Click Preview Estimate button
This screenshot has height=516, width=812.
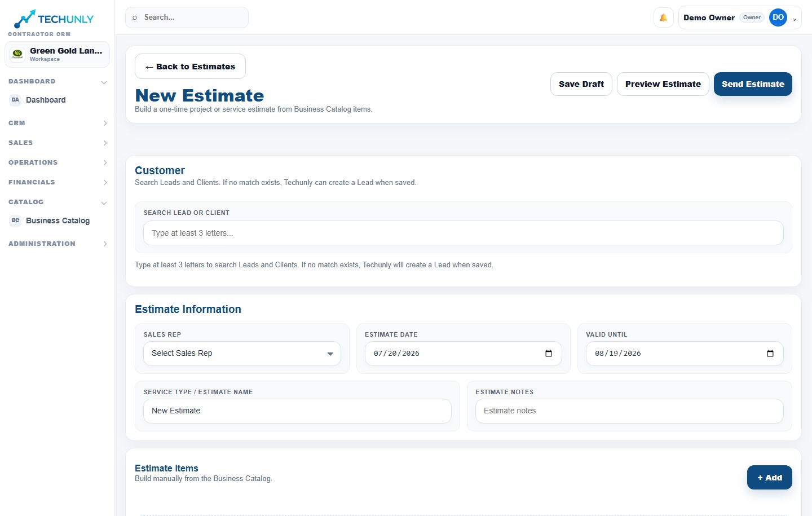(x=663, y=84)
